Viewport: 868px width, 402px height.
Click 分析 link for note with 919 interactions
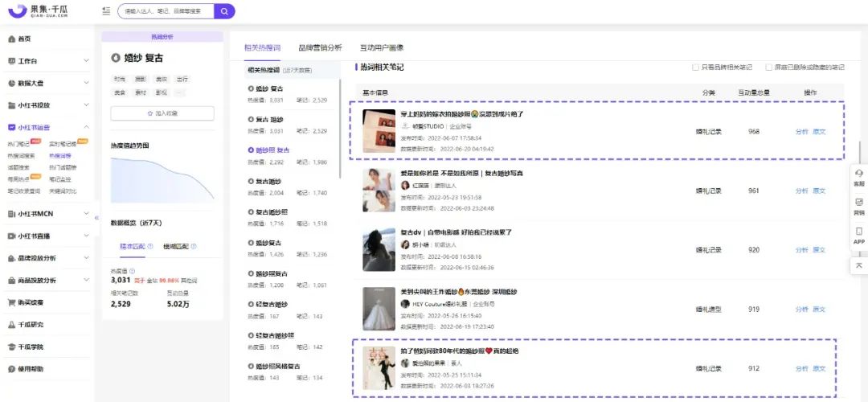coord(801,309)
